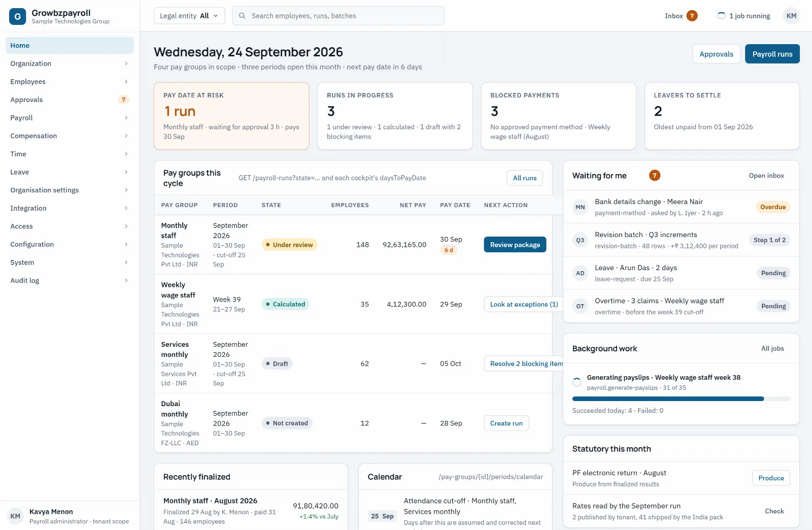
Task: Click Produce for the PF electronic return
Action: 771,478
